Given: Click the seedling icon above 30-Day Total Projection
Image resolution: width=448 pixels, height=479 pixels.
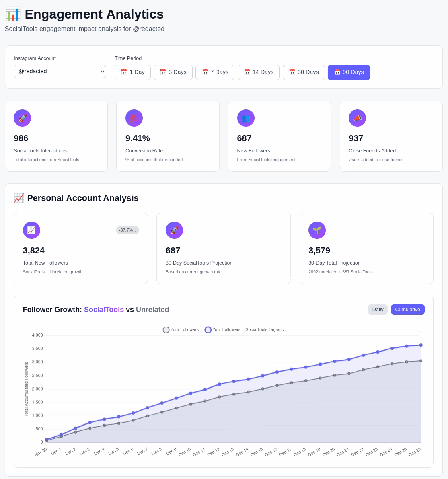Looking at the screenshot, I should click(317, 230).
